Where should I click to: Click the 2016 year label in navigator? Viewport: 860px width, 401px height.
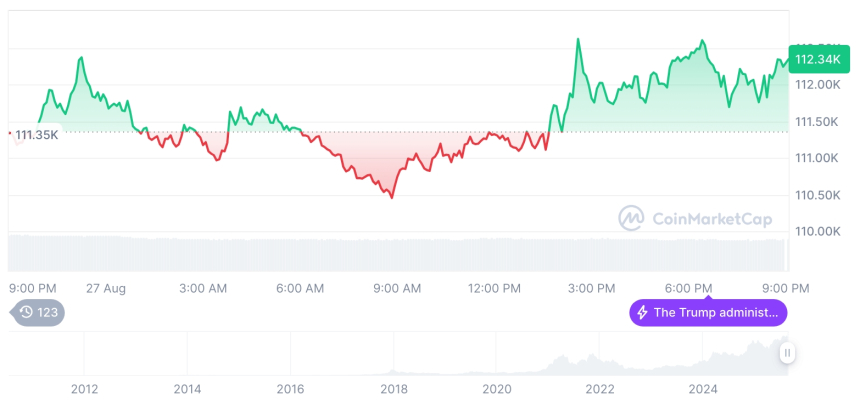click(x=290, y=388)
